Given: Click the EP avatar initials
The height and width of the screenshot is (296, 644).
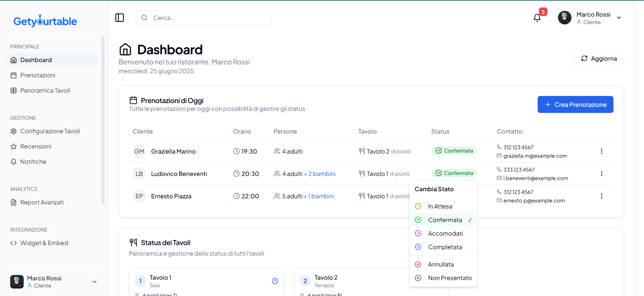Looking at the screenshot, I should (139, 196).
